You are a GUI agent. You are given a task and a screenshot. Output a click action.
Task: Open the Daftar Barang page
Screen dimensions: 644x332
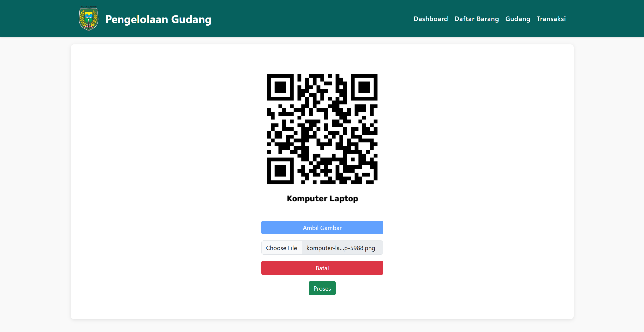coord(476,19)
